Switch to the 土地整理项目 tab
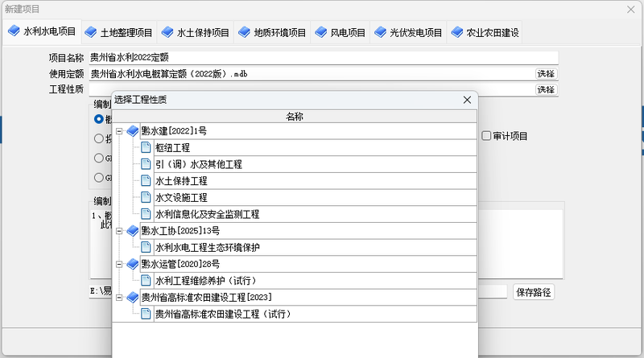The width and height of the screenshot is (644, 358). [119, 32]
